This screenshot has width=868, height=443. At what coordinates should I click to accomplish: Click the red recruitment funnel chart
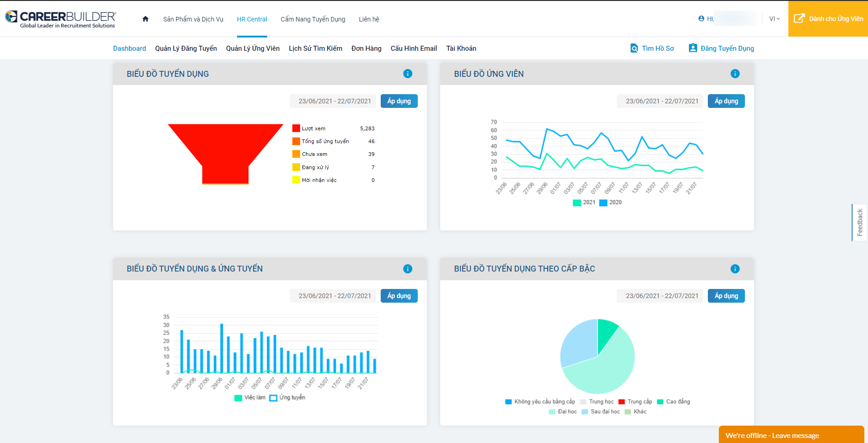click(226, 154)
